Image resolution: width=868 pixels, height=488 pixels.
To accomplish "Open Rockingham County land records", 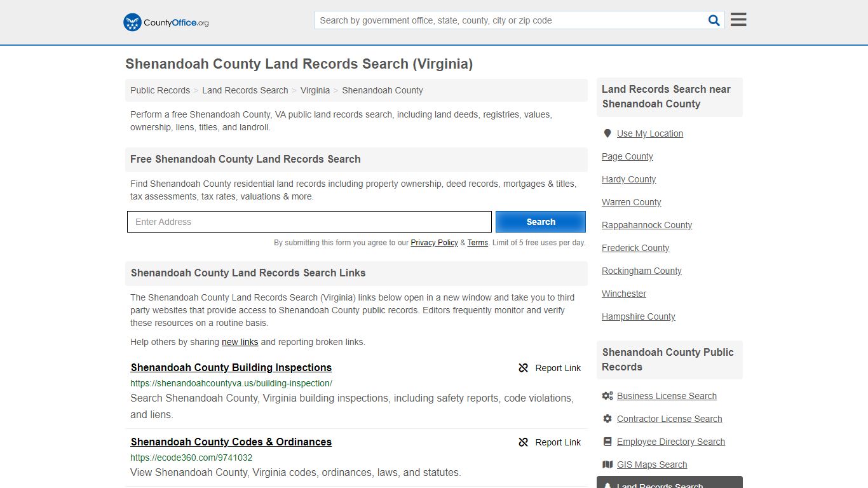I will [x=642, y=271].
